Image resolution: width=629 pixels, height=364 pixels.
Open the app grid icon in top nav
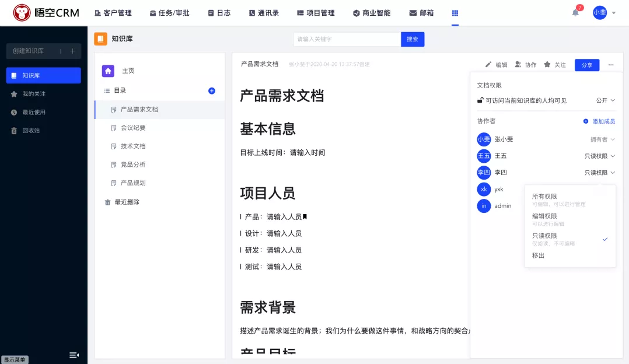pyautogui.click(x=455, y=13)
